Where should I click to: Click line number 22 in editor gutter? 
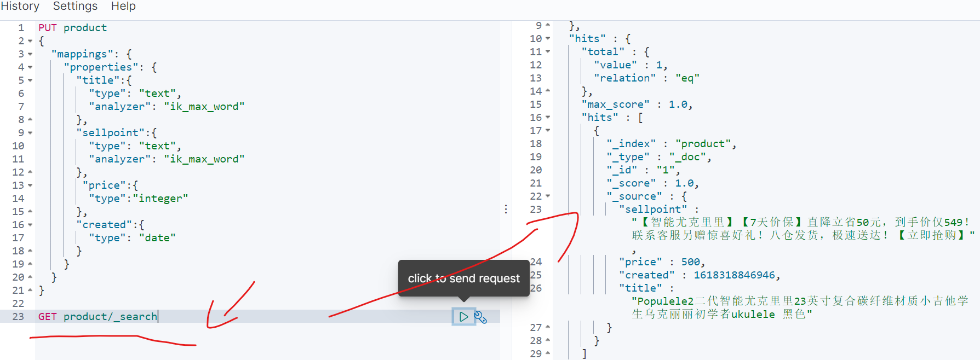[x=18, y=304]
